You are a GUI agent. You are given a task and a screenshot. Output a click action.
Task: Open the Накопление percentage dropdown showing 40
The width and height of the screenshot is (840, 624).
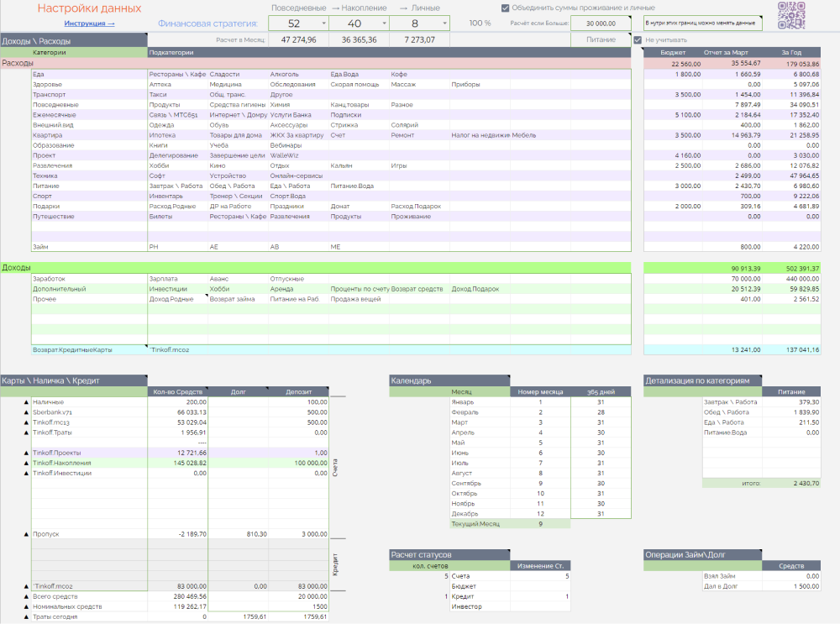(x=359, y=24)
